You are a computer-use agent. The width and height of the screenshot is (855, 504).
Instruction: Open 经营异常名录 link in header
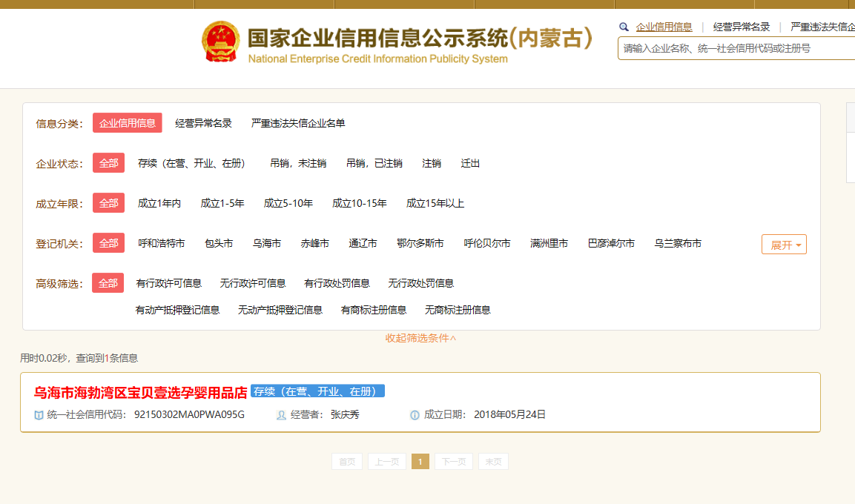point(742,27)
